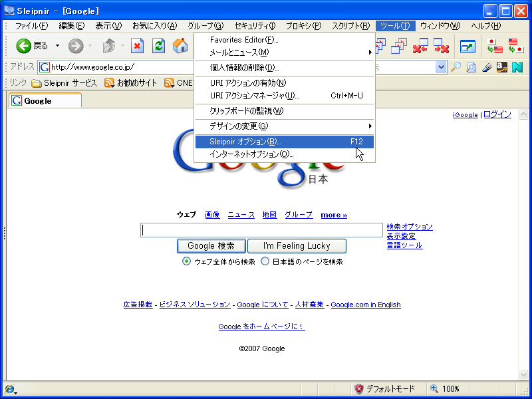Click the ログイン link
532x399 pixels.
point(497,114)
